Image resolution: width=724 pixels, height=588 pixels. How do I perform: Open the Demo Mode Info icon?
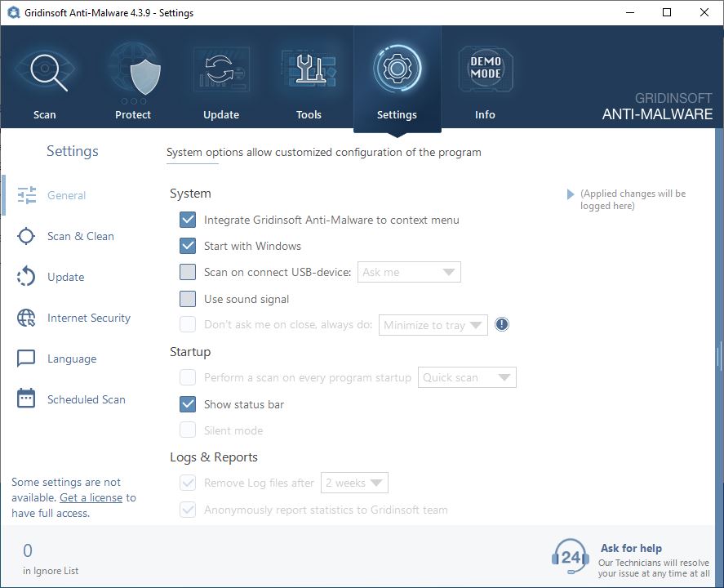point(486,69)
